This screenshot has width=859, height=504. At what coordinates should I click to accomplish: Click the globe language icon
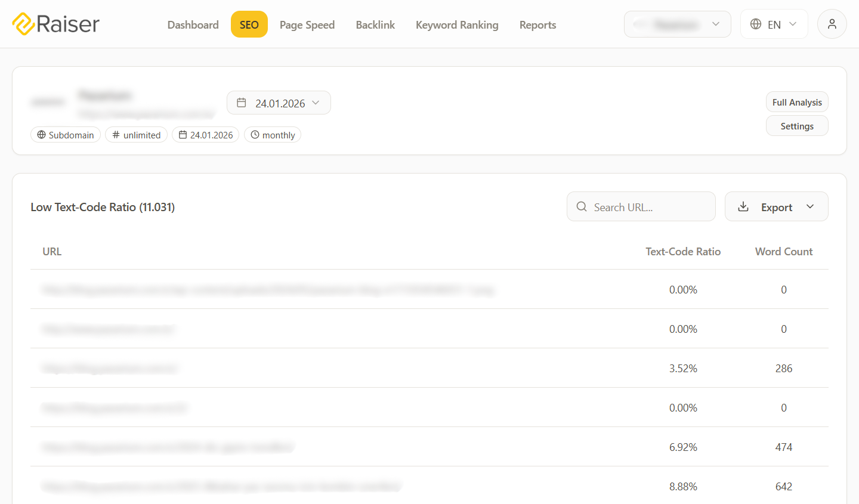pyautogui.click(x=756, y=24)
